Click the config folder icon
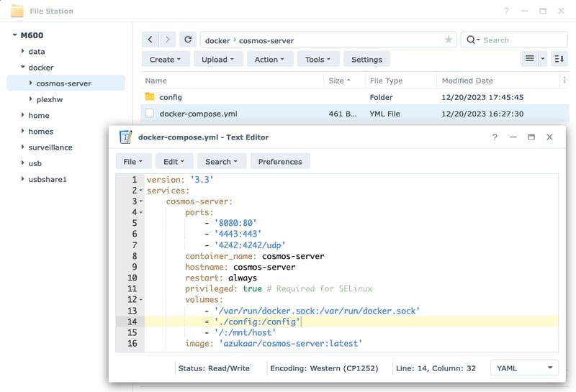 (x=150, y=97)
